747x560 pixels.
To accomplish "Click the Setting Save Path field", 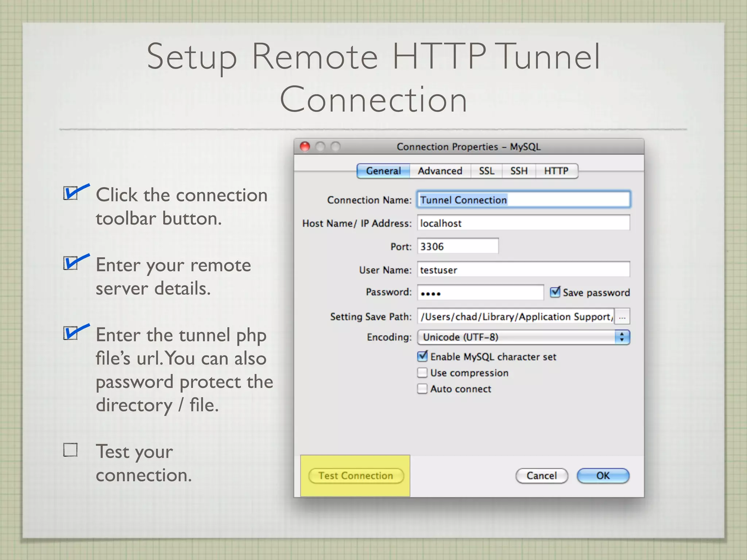I will click(516, 316).
